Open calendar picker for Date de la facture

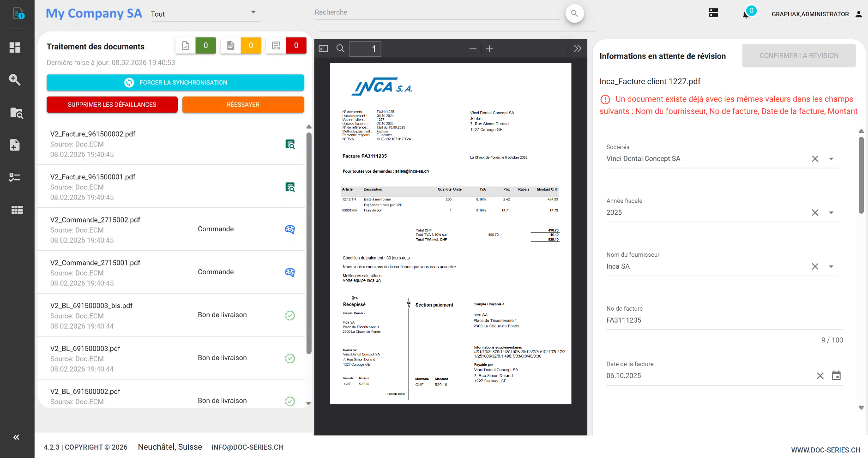point(837,375)
